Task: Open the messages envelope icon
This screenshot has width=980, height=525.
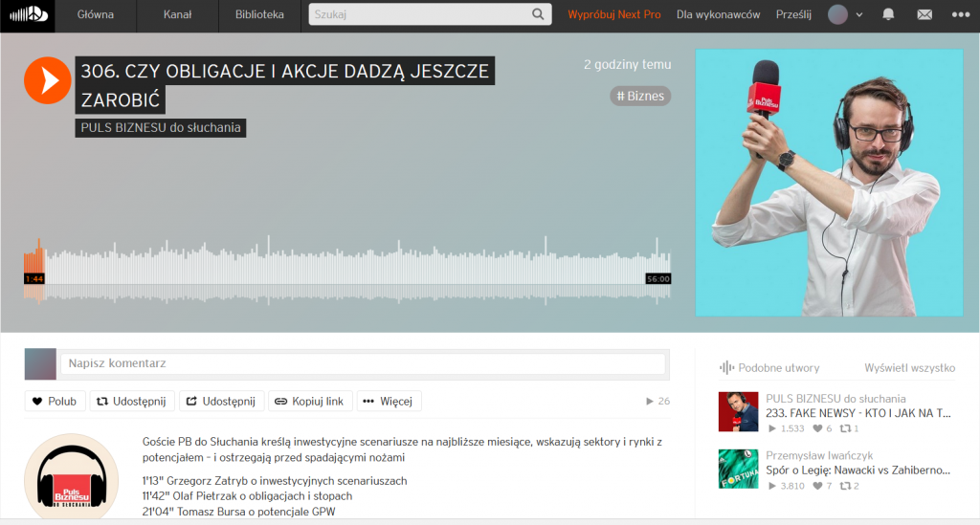Action: [x=924, y=15]
